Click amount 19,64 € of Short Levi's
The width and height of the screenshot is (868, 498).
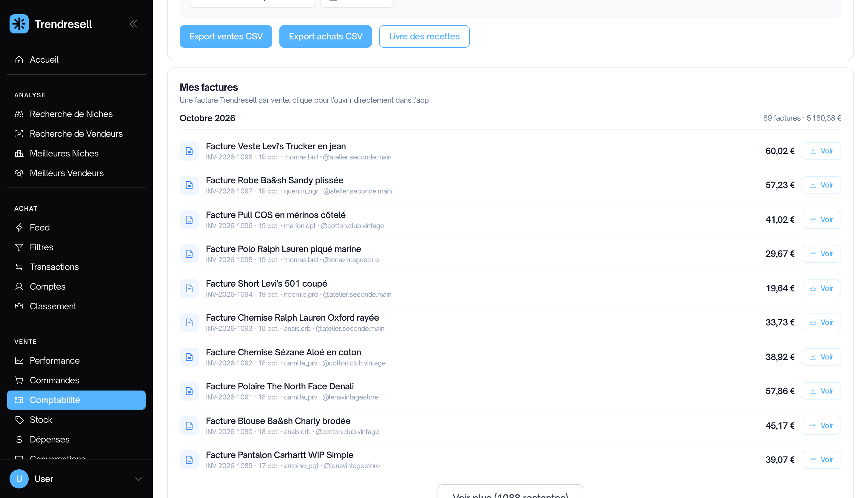[780, 288]
